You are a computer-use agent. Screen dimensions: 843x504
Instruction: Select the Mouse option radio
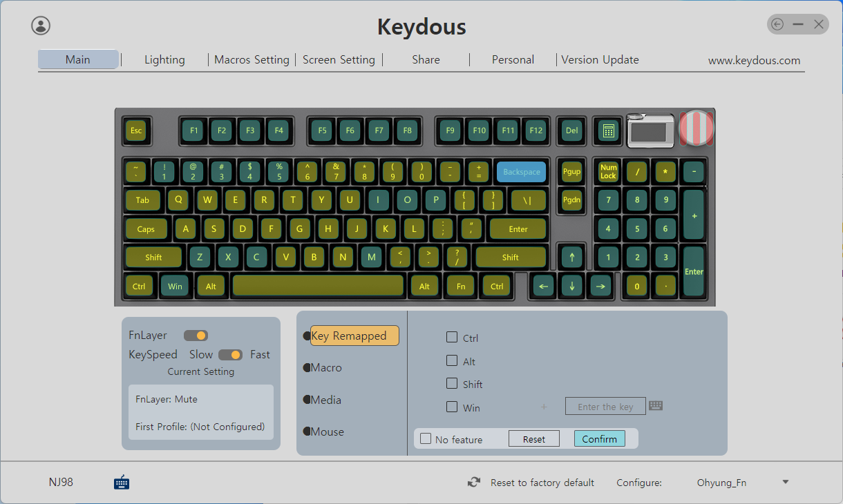point(307,432)
